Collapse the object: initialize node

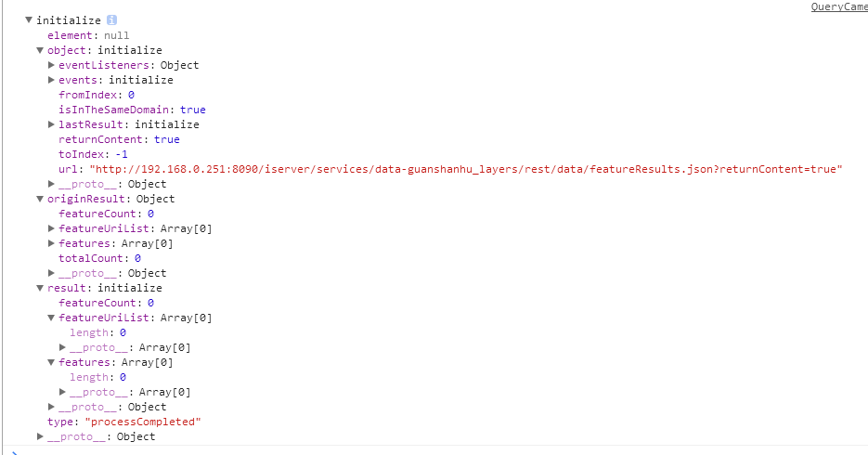point(40,50)
